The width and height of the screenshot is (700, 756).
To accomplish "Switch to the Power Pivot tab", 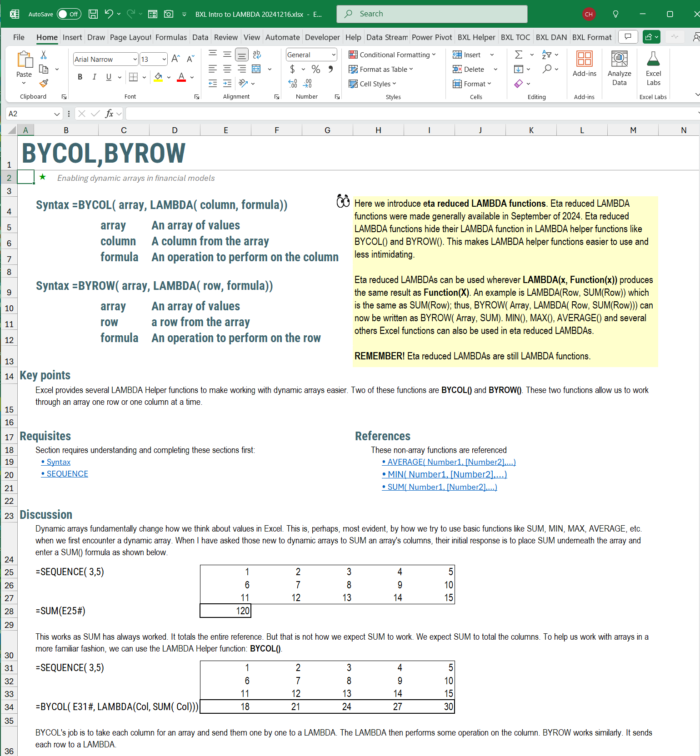I will [432, 37].
